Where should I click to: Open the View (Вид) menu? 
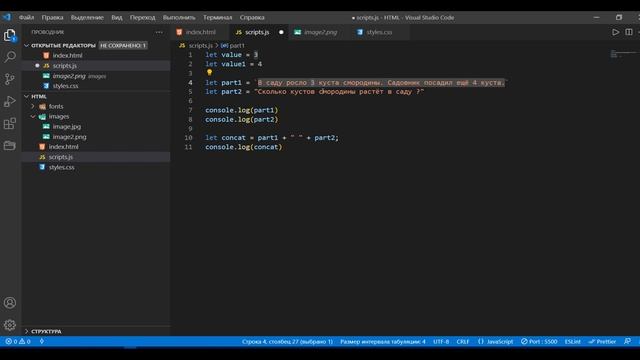point(117,18)
